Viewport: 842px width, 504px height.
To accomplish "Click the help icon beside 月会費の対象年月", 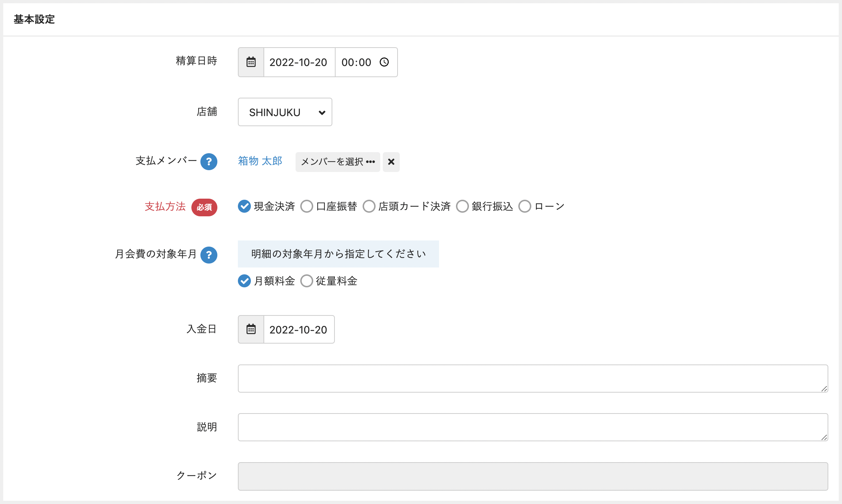I will [x=209, y=255].
